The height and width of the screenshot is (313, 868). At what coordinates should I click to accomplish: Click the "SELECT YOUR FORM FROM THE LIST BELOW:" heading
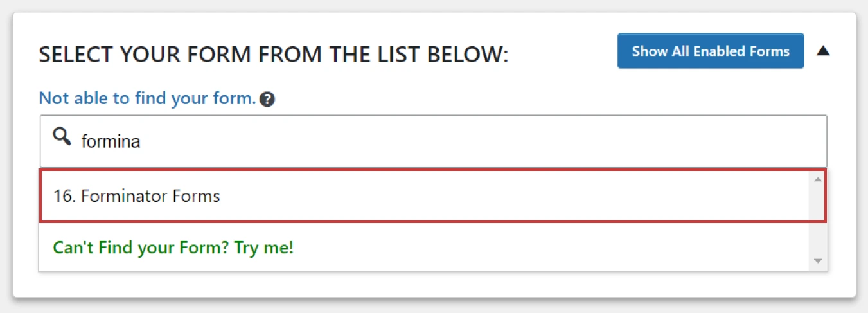coord(274,55)
